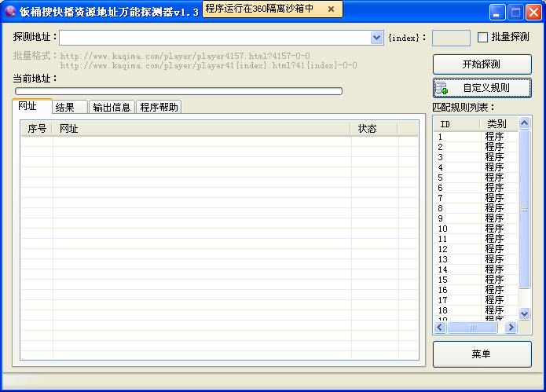Minimize the window
The width and height of the screenshot is (546, 392).
(497, 13)
